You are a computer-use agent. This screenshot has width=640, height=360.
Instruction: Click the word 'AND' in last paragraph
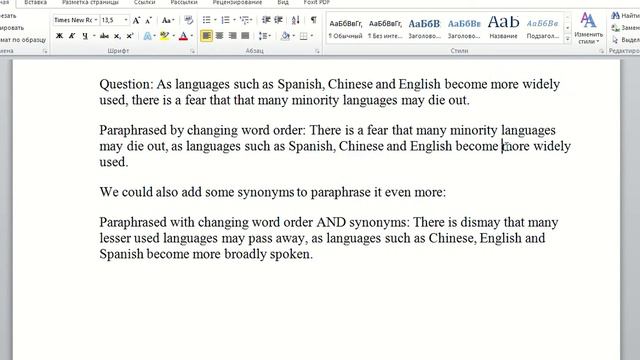tap(331, 222)
